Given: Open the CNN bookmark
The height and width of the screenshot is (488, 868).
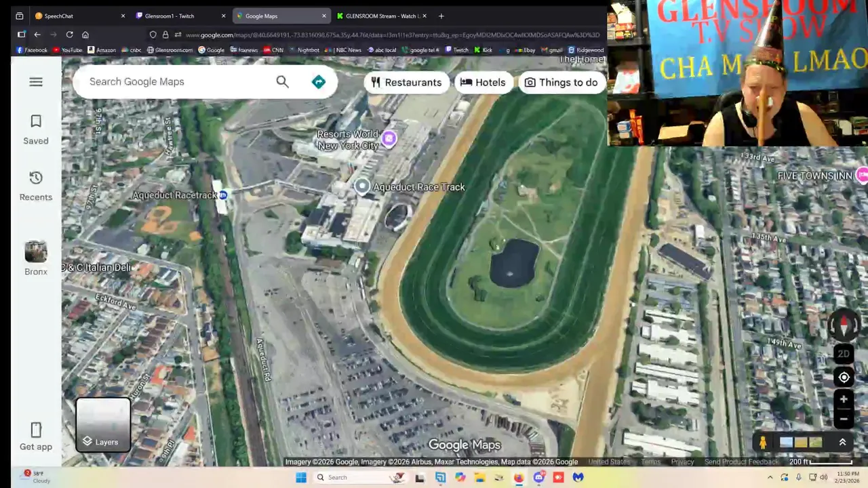Looking at the screenshot, I should click(x=273, y=50).
